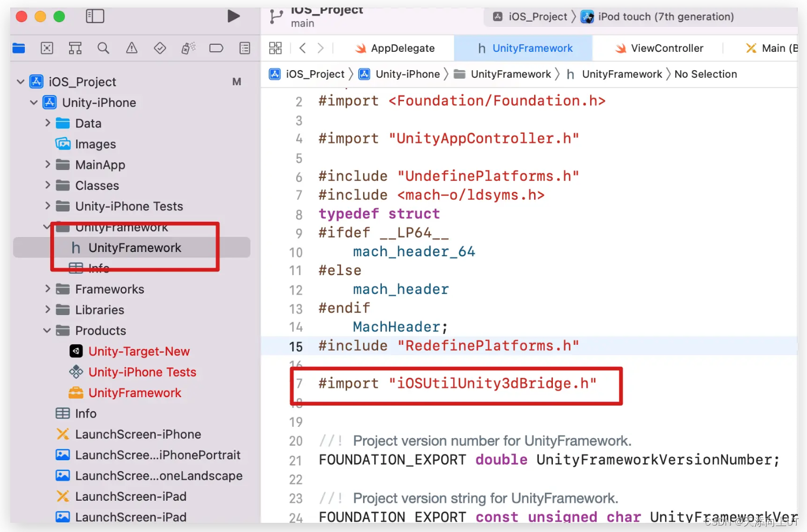Screen dimensions: 807x532
Task: Go forward in editor history
Action: [x=320, y=48]
